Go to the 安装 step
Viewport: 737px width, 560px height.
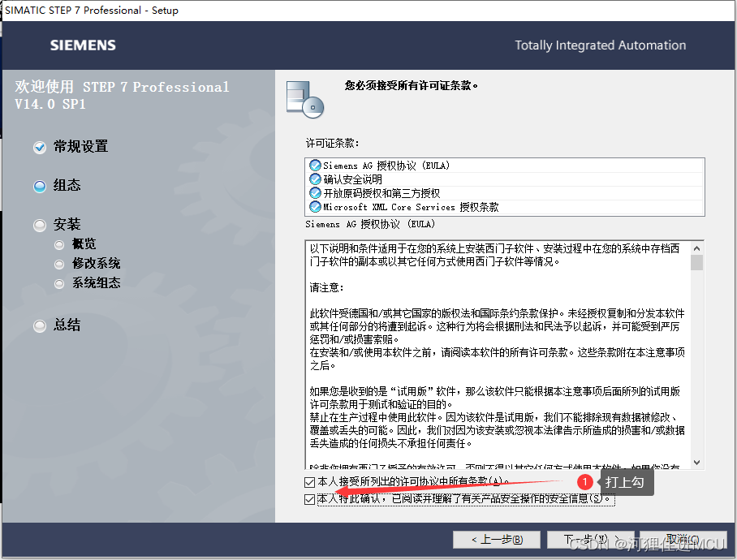click(67, 224)
